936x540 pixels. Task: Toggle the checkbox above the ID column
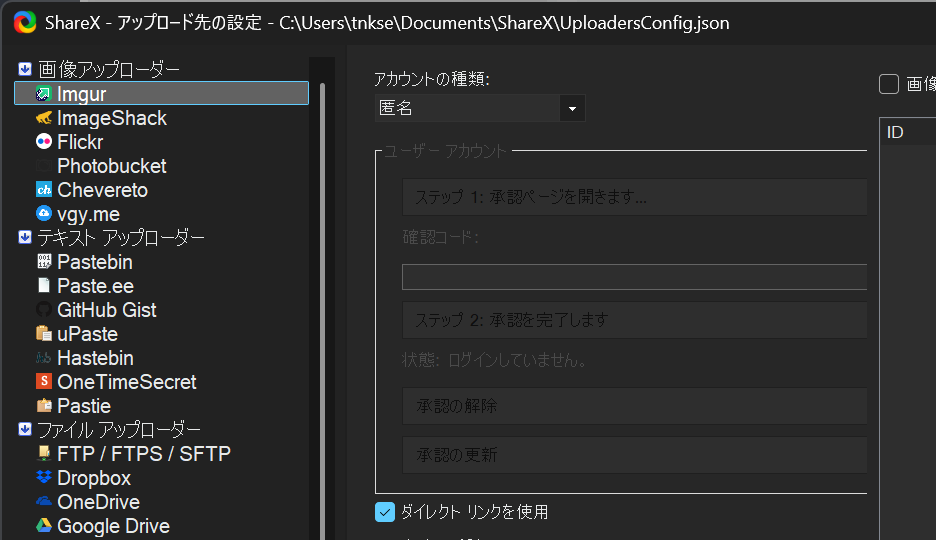(x=889, y=84)
